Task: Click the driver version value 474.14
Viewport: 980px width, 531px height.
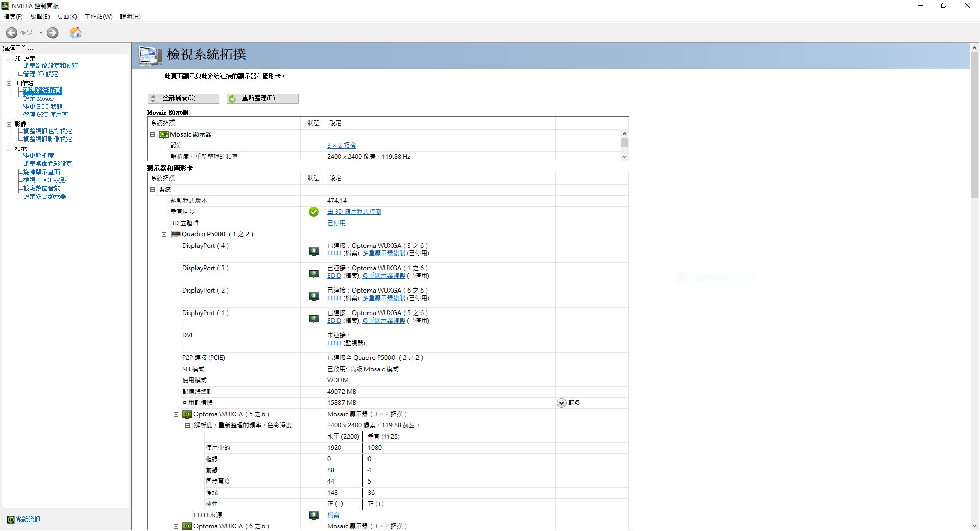Action: [337, 201]
